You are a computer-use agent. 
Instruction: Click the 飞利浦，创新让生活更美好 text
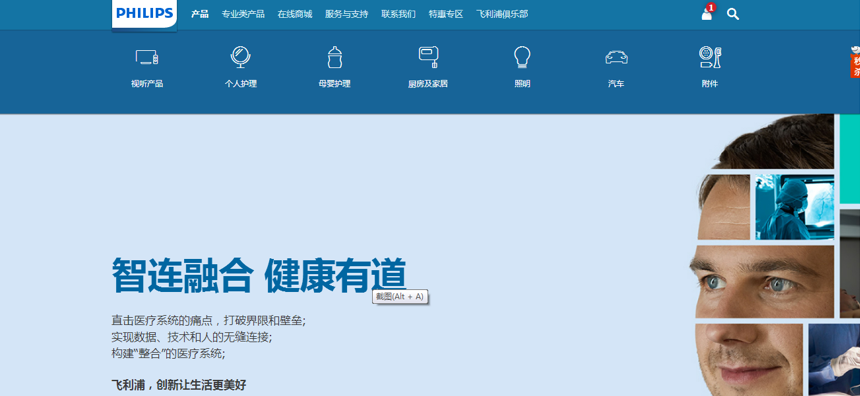(179, 384)
